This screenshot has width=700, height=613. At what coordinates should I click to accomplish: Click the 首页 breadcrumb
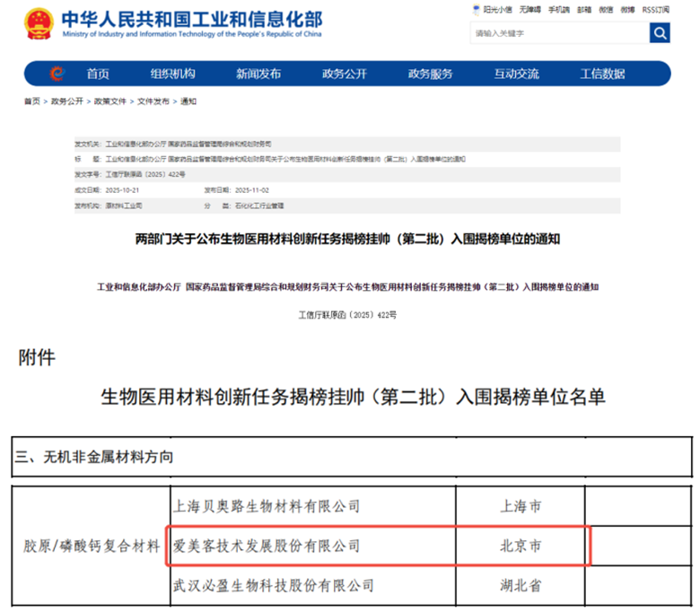tap(31, 101)
